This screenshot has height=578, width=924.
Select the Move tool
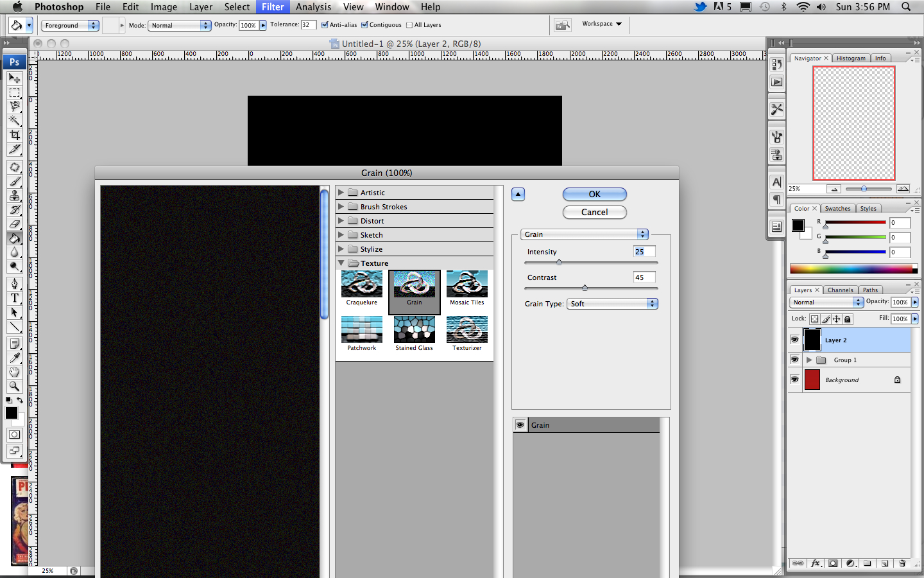14,78
